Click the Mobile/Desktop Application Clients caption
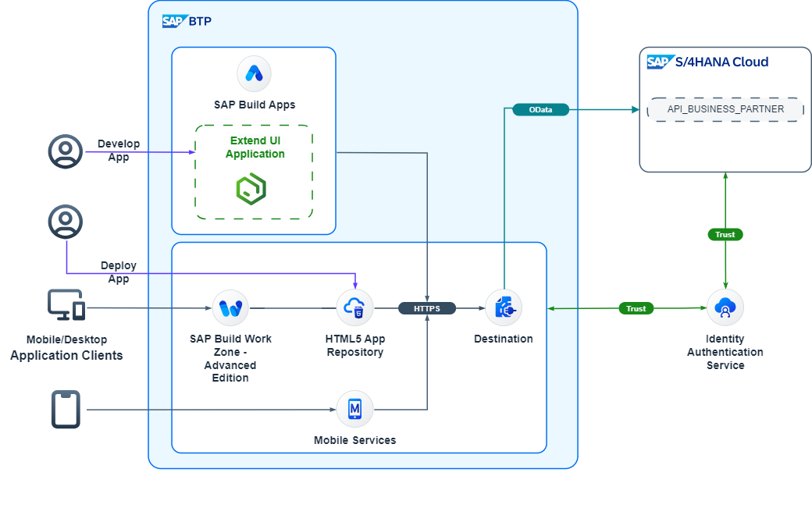The image size is (812, 508). pyautogui.click(x=66, y=347)
